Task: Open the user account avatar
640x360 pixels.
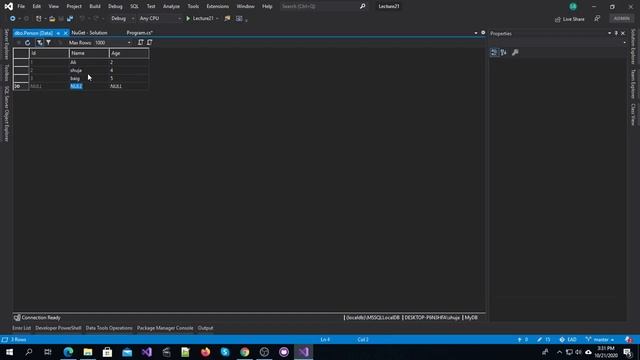Action: pyautogui.click(x=573, y=7)
